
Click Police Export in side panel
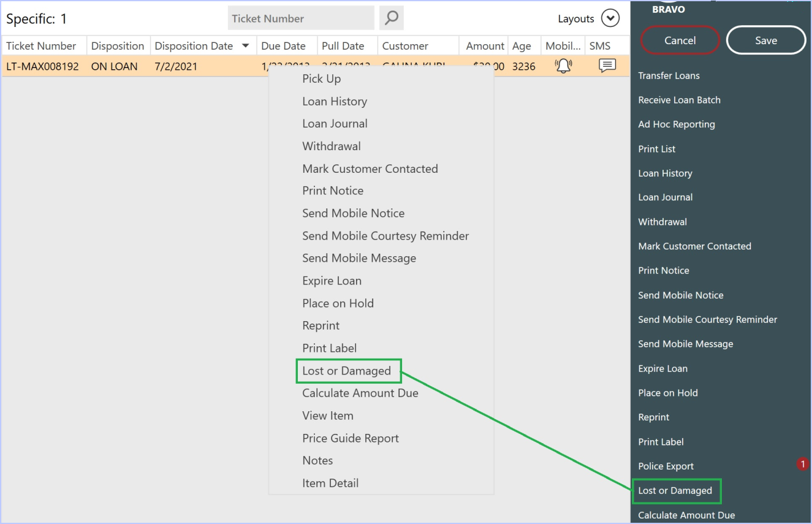(x=666, y=466)
